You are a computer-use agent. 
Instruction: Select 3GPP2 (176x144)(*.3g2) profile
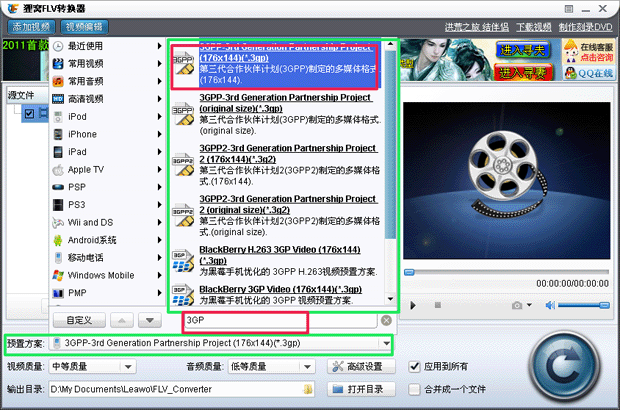pos(277,165)
